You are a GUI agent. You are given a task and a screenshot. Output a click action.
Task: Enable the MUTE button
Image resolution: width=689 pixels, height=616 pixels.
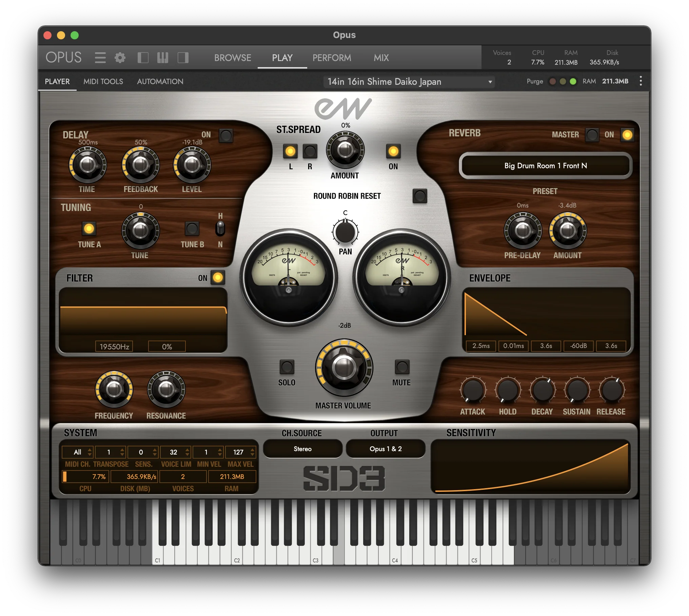(402, 367)
